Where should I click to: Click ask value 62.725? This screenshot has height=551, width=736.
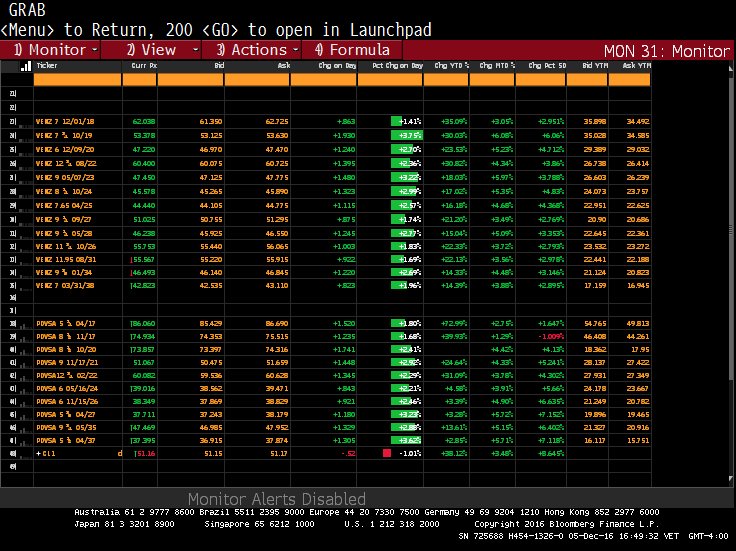(x=277, y=122)
